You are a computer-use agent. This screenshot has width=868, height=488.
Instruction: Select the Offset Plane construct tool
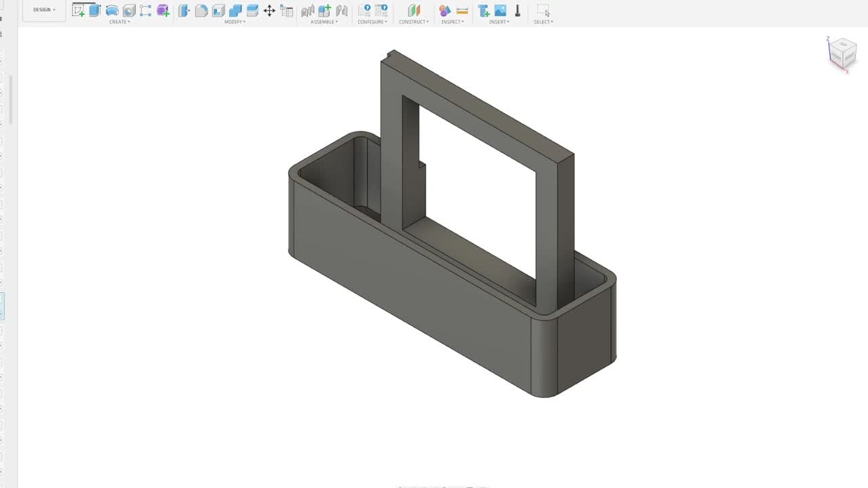coord(414,10)
